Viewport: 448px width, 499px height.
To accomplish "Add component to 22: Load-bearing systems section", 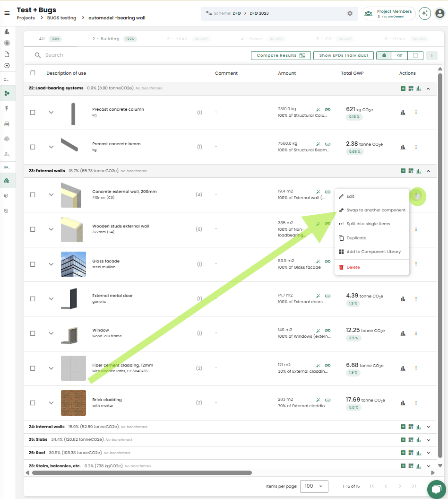I will [403, 88].
